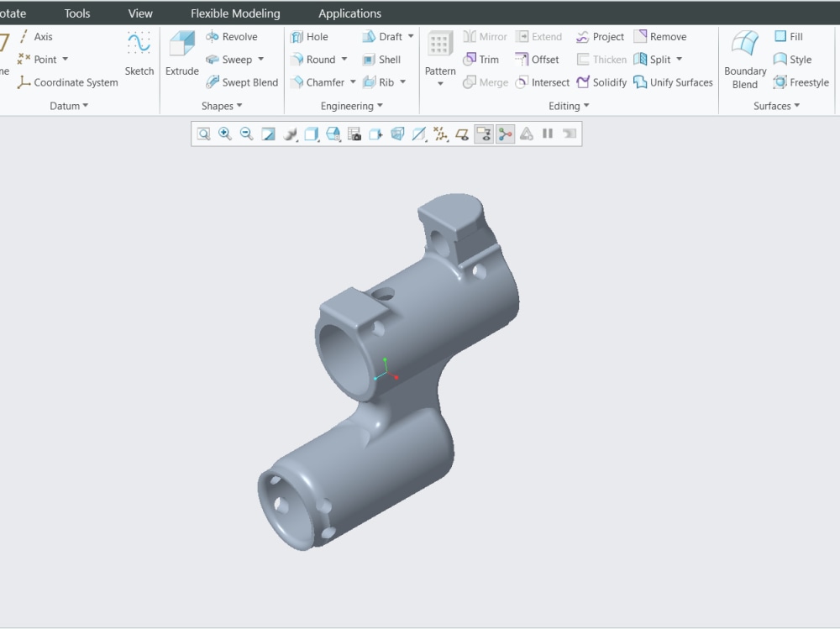Select the Fill surface tool
Image resolution: width=840 pixels, height=629 pixels.
tap(786, 36)
